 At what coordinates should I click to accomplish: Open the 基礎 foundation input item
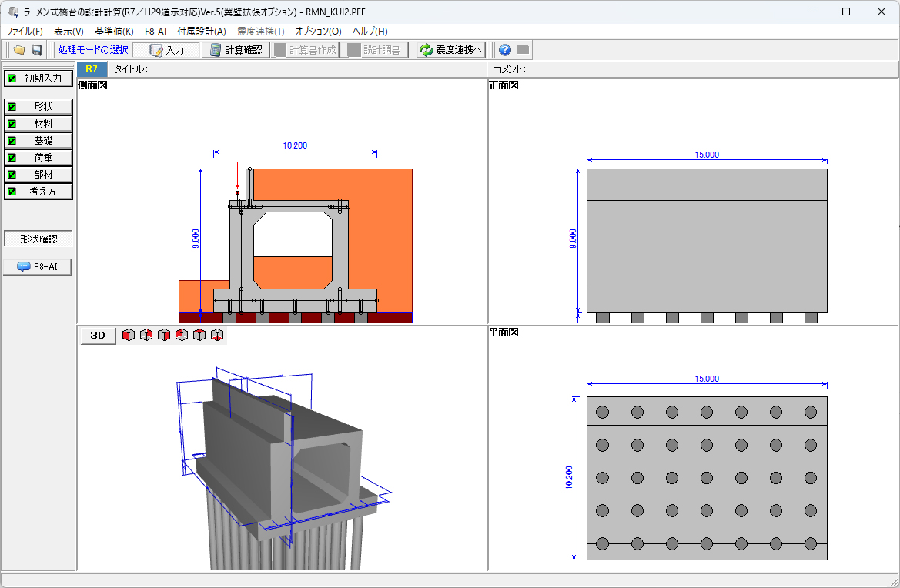pyautogui.click(x=38, y=141)
